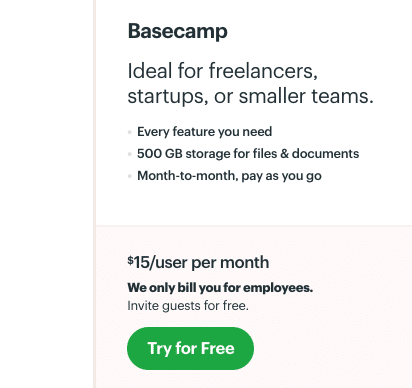Click the 'Ideal for freelancers,' tagline line
This screenshot has height=388, width=412.
[x=223, y=71]
